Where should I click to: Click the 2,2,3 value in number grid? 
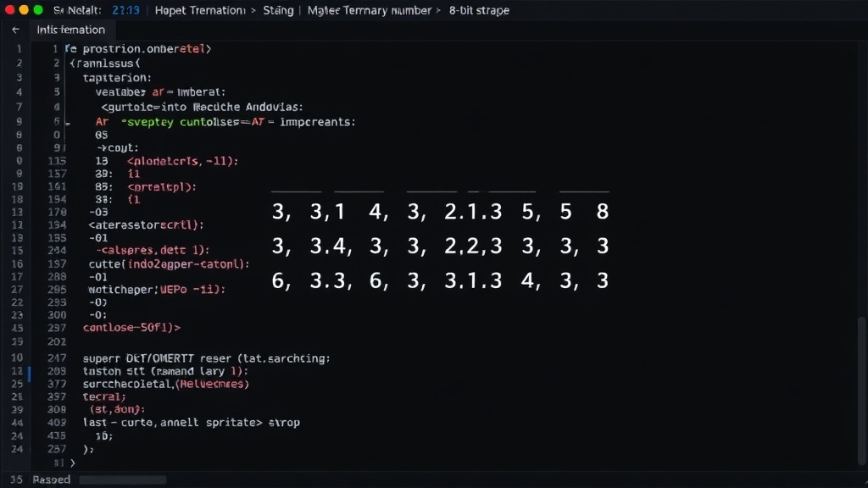pyautogui.click(x=473, y=247)
